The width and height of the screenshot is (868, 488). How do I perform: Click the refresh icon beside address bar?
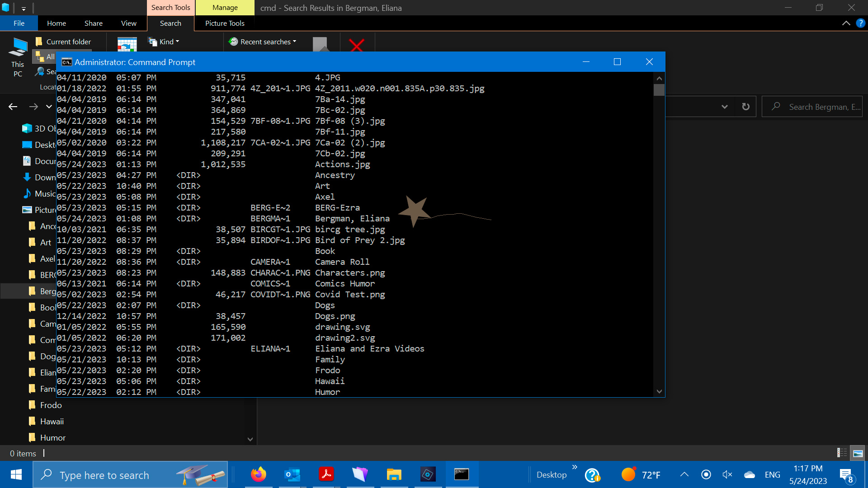(746, 107)
